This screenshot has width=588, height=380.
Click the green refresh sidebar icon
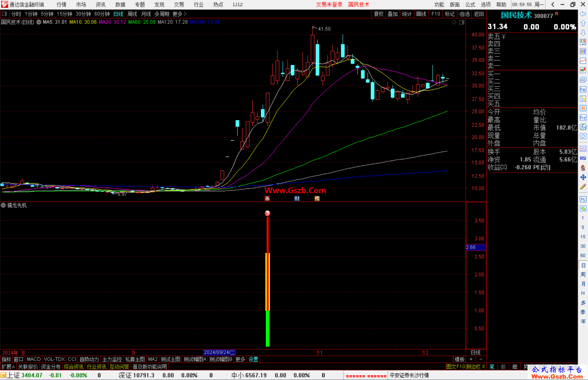[583, 209]
